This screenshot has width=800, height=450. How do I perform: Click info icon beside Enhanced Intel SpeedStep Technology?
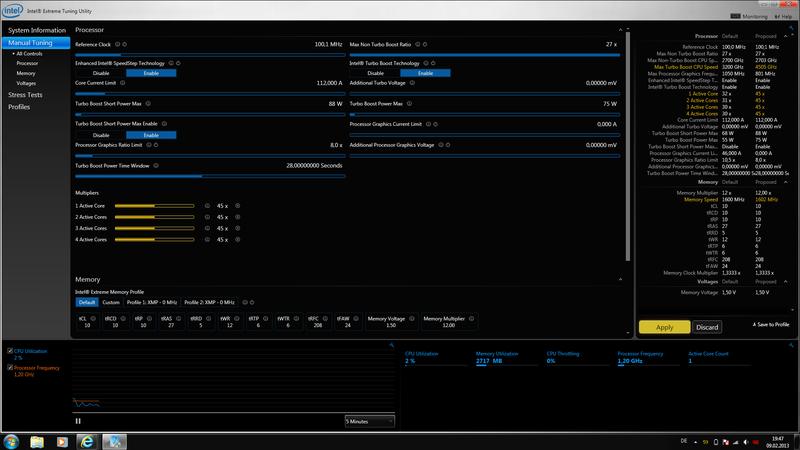(x=171, y=63)
